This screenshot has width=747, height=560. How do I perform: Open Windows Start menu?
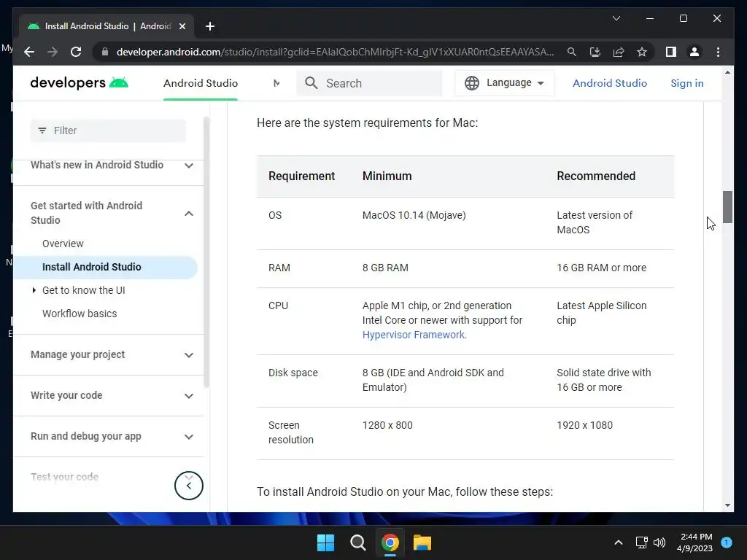325,542
